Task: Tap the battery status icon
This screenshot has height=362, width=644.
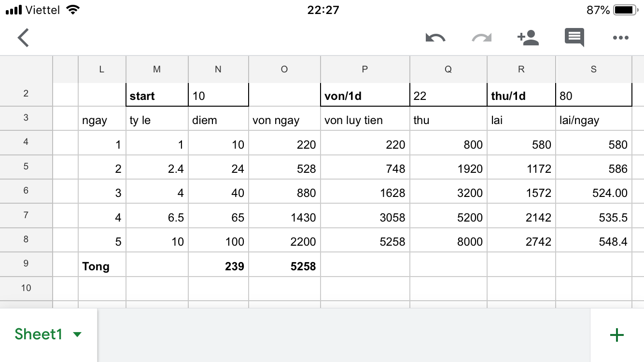Action: (626, 10)
